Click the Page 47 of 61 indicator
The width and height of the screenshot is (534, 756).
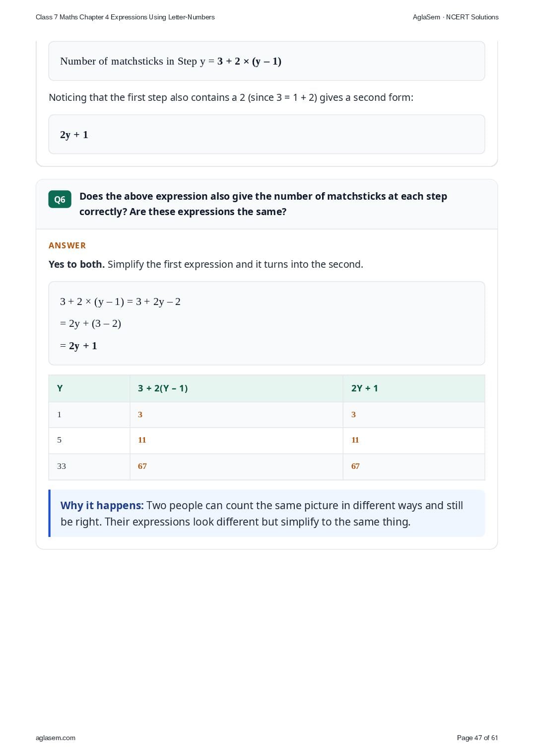coord(477,738)
